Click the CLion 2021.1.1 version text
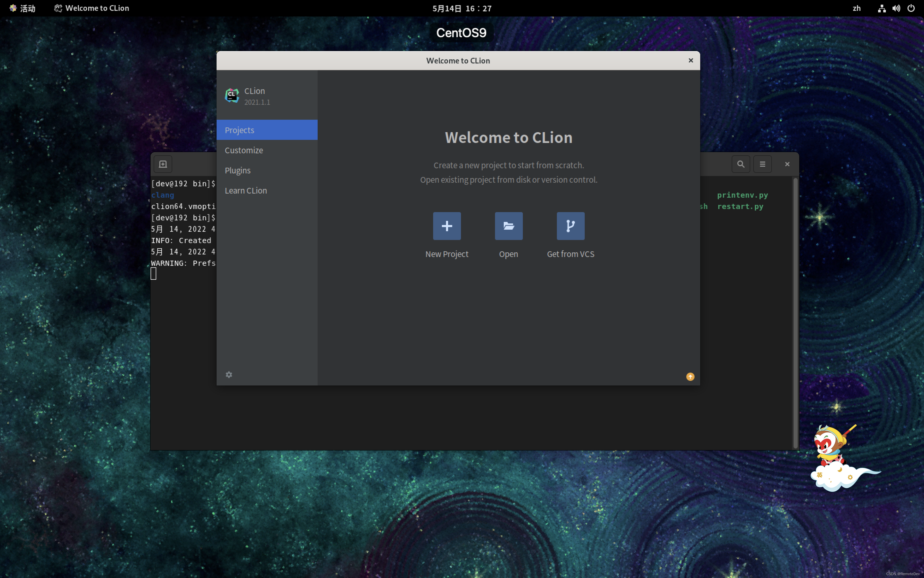 tap(257, 102)
